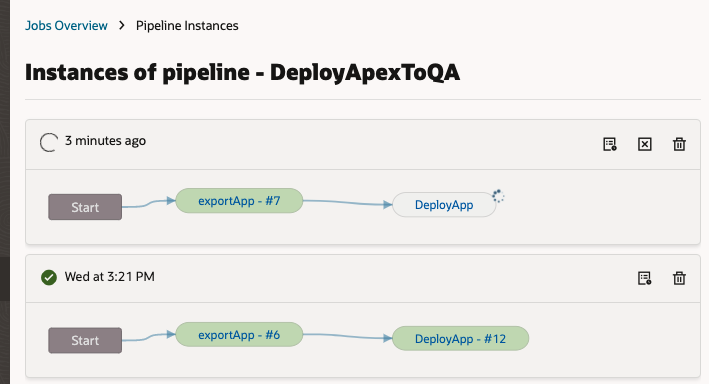Open the exportApp - #6 build

tap(239, 335)
